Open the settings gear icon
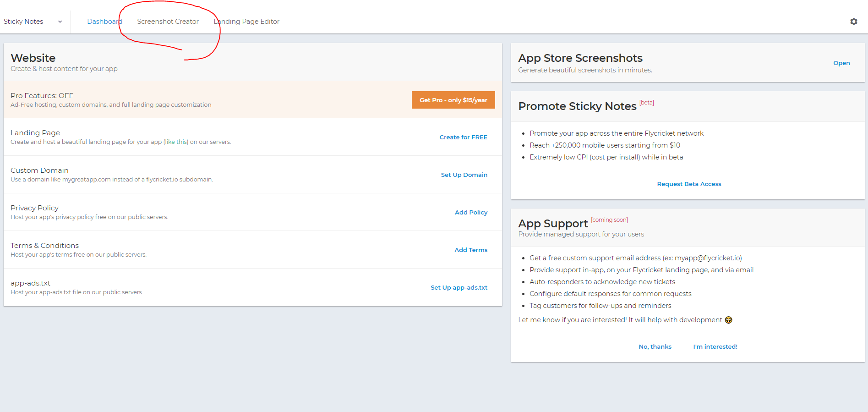This screenshot has height=412, width=868. pos(853,22)
